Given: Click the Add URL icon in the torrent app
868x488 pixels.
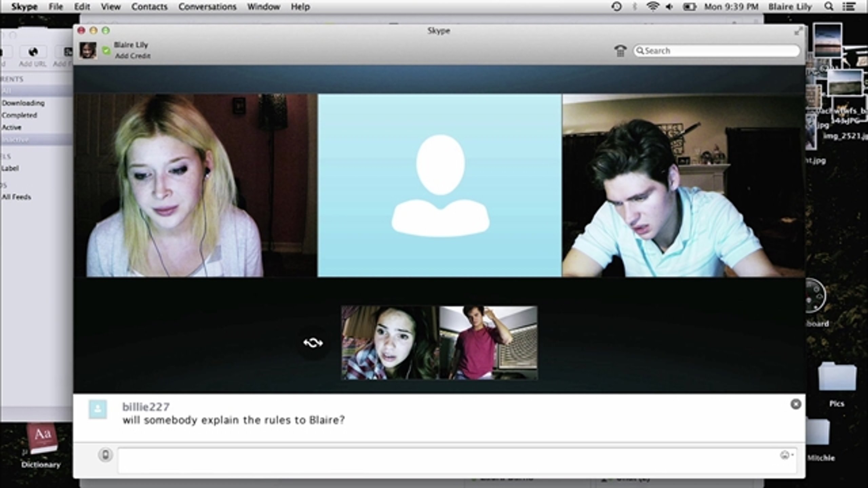Looking at the screenshot, I should click(33, 51).
